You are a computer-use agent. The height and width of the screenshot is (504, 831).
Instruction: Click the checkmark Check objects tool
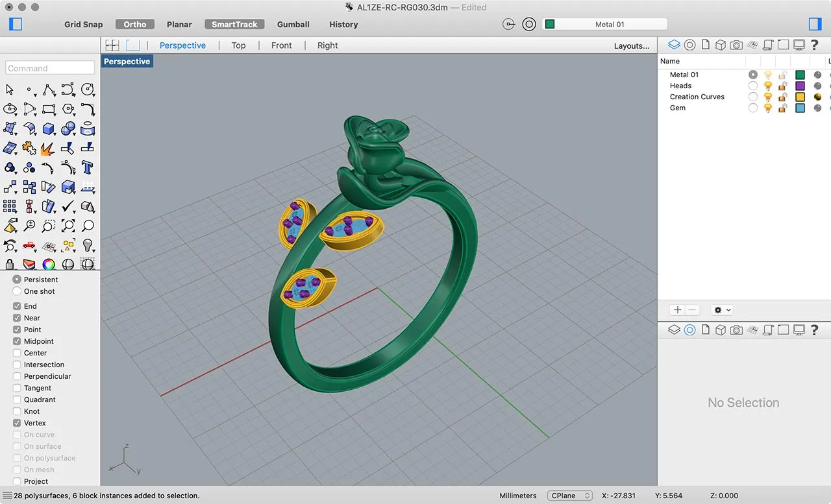(68, 206)
